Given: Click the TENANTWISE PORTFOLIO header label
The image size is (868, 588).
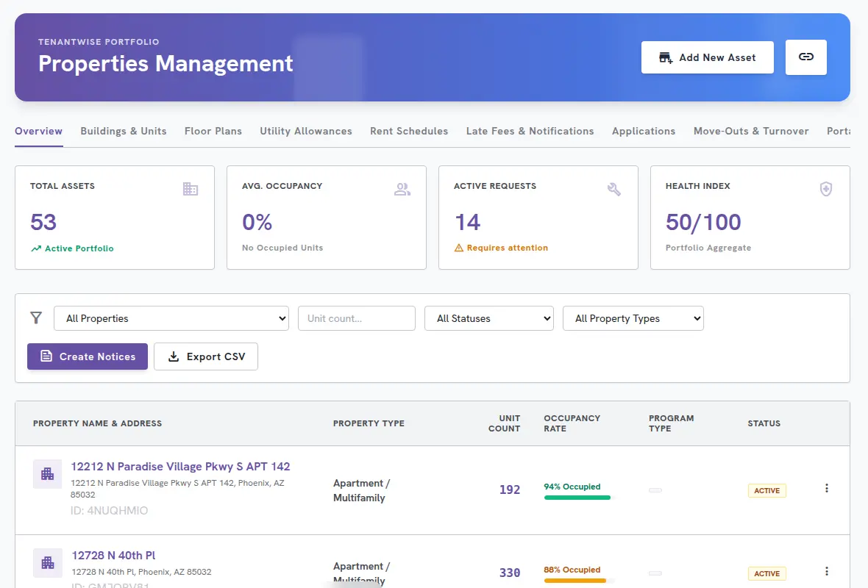Looking at the screenshot, I should [99, 42].
